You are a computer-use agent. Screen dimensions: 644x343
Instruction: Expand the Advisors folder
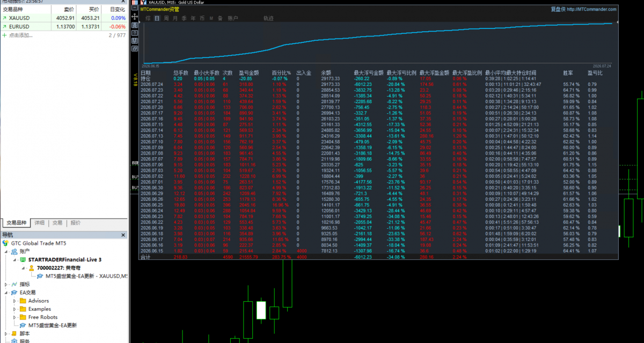coord(14,301)
